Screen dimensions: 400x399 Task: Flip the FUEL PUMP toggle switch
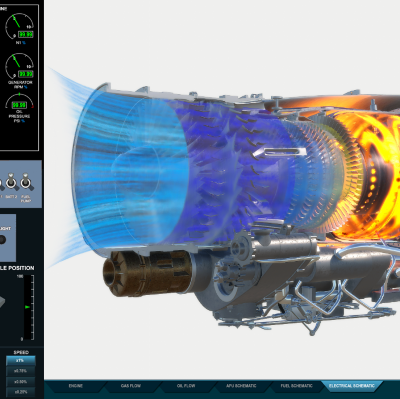[26, 181]
